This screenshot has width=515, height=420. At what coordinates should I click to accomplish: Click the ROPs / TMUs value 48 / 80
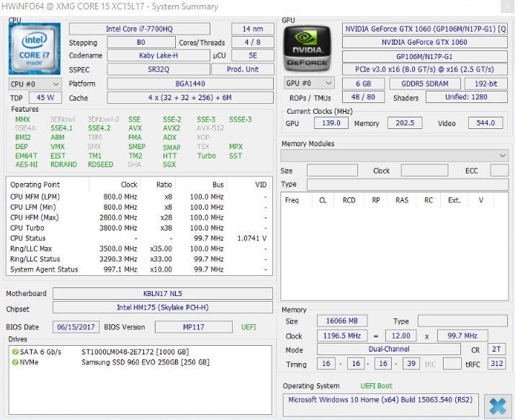point(363,97)
